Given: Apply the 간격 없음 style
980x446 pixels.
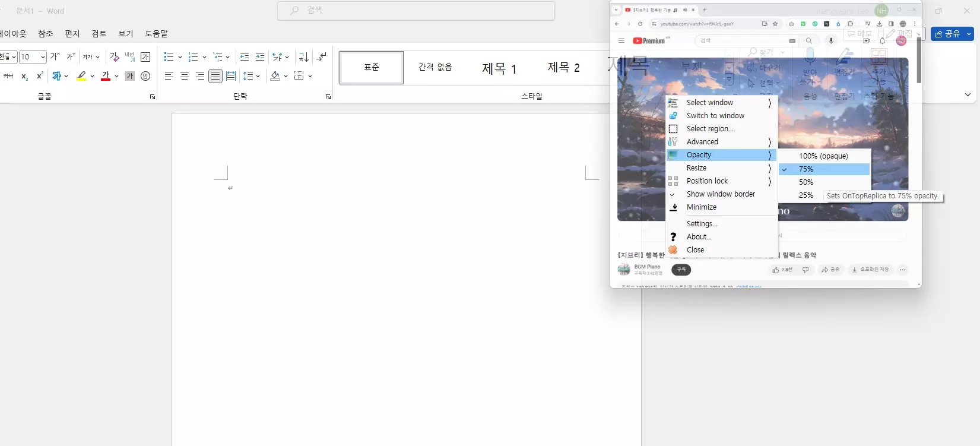Looking at the screenshot, I should pyautogui.click(x=435, y=67).
